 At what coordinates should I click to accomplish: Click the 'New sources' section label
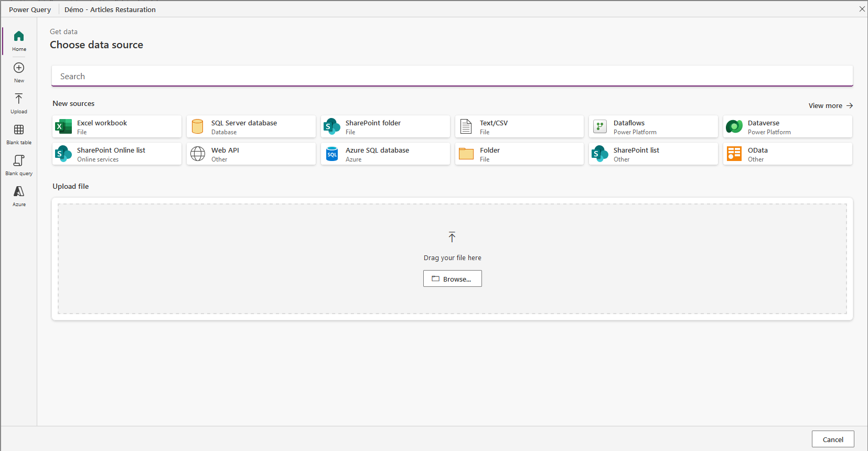73,103
